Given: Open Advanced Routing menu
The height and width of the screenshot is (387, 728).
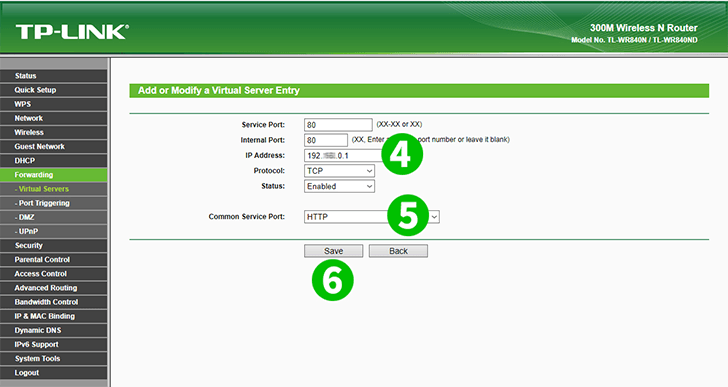Looking at the screenshot, I should point(53,288).
